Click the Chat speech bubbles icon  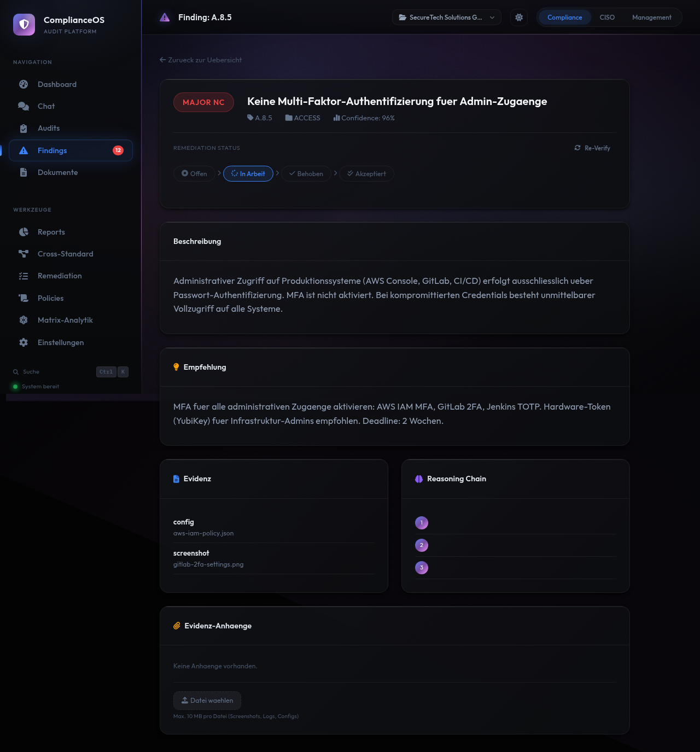(24, 106)
